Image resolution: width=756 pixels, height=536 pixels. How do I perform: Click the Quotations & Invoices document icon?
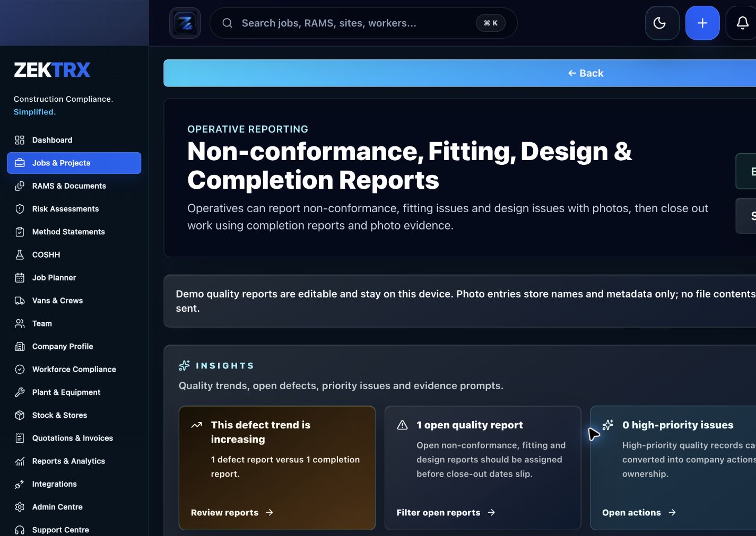coord(20,438)
